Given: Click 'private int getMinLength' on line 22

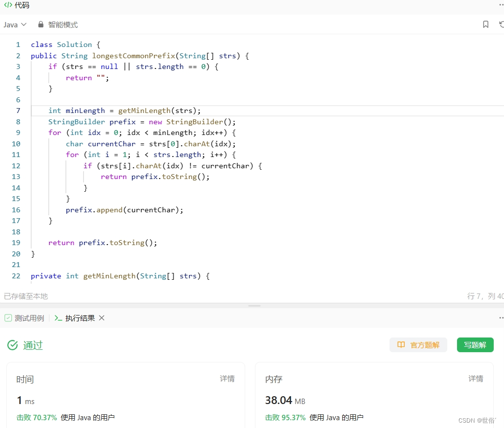Looking at the screenshot, I should [x=83, y=276].
